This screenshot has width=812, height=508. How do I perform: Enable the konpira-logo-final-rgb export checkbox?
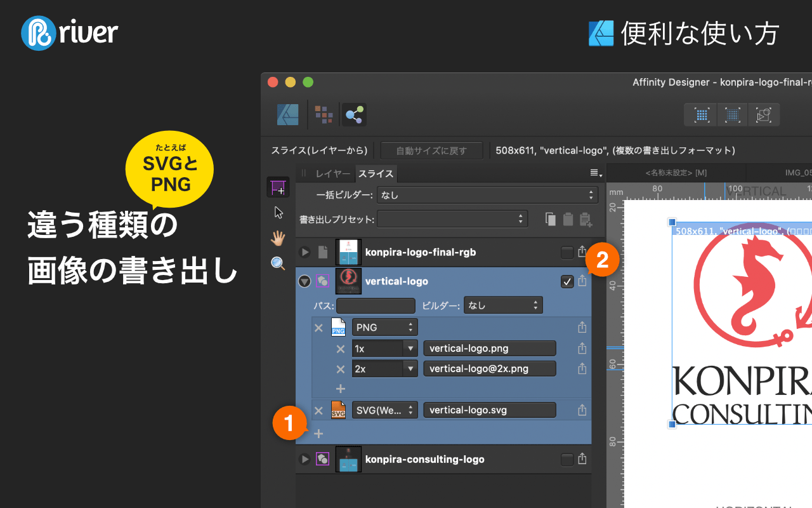[567, 253]
